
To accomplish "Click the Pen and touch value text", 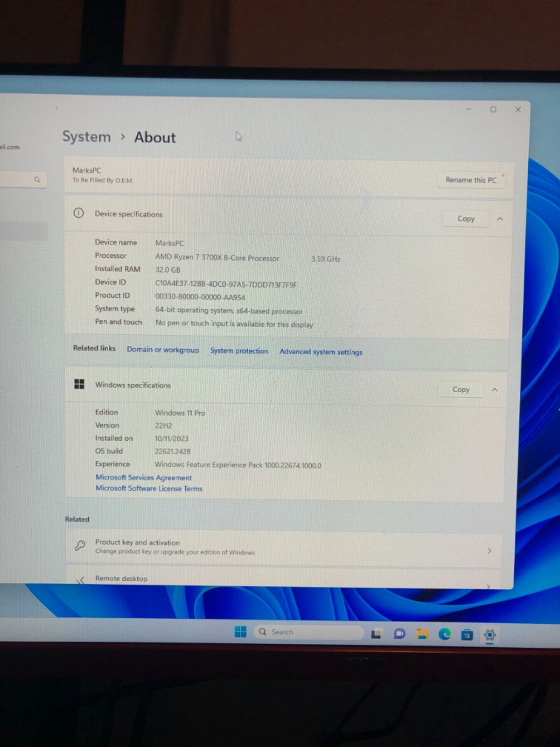I will [x=234, y=324].
